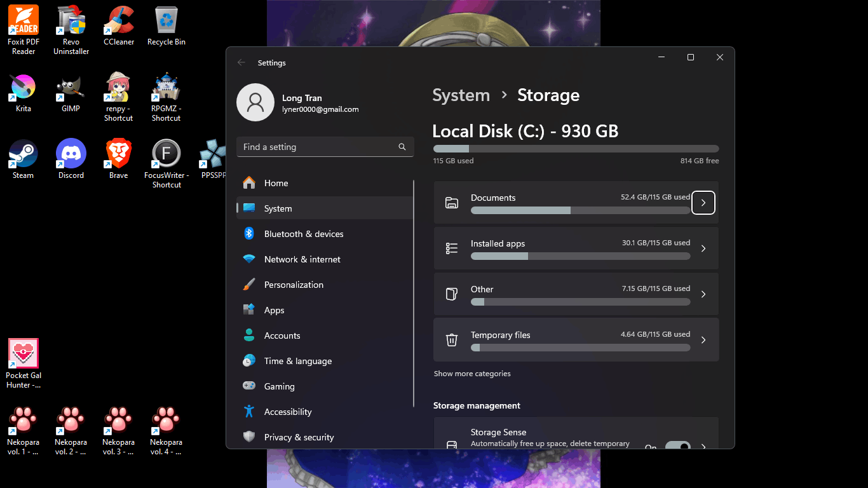Click the Settings back arrow
The width and height of the screenshot is (868, 488).
(241, 62)
